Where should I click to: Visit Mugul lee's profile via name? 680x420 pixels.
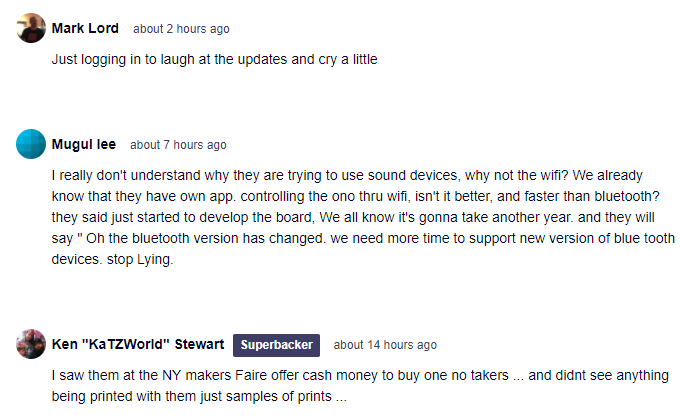84,144
